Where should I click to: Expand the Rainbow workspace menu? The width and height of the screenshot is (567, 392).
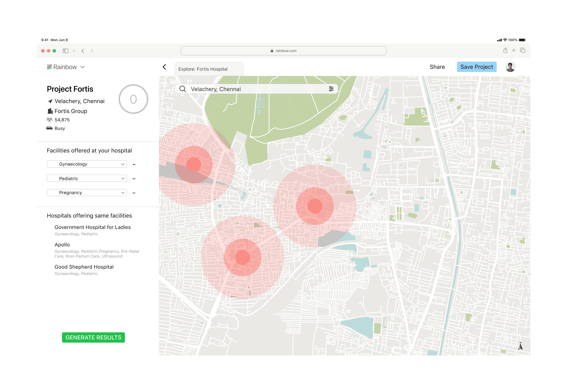[83, 67]
